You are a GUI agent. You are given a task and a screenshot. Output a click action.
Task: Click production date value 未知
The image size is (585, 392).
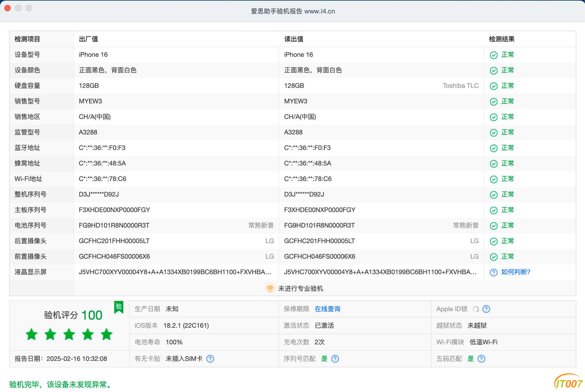pos(172,309)
